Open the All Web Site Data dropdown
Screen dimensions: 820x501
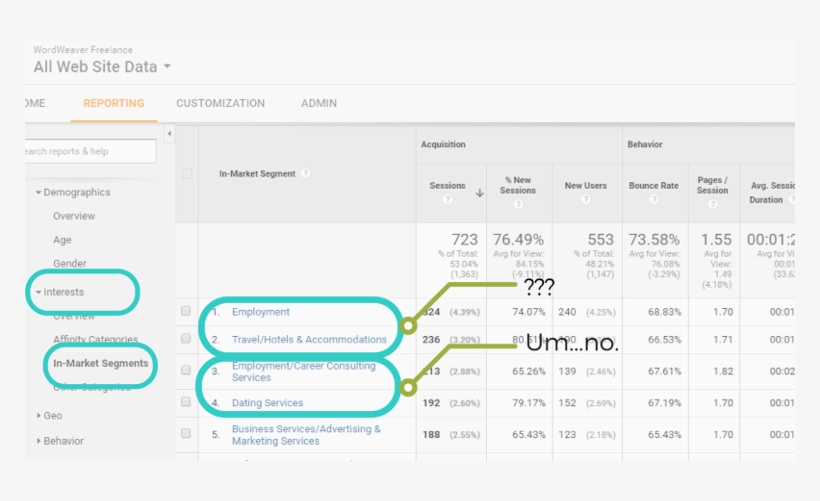click(102, 66)
